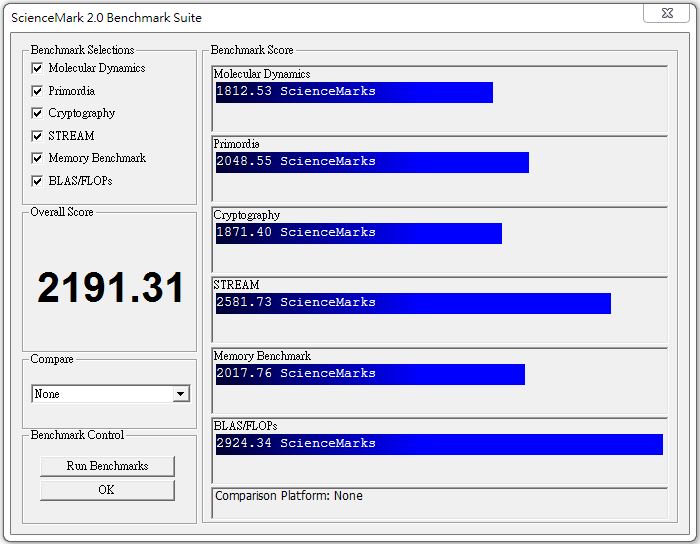The image size is (700, 544).
Task: Select the Primordia 2048.55 score bar
Action: tap(372, 162)
